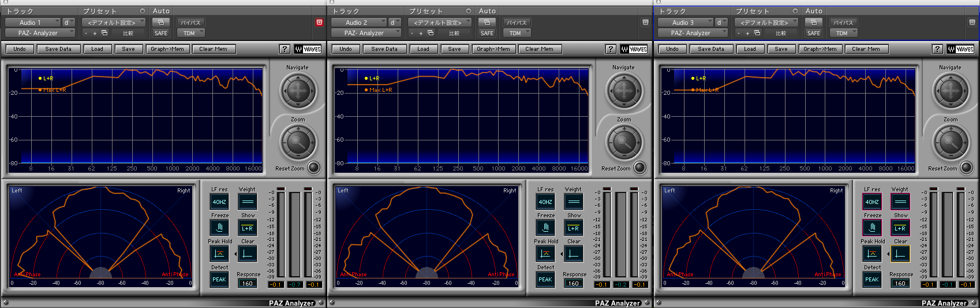Viewport: 980px width, 308px height.
Task: Copy preset settings icon in Audio 1 header
Action: click(x=104, y=33)
